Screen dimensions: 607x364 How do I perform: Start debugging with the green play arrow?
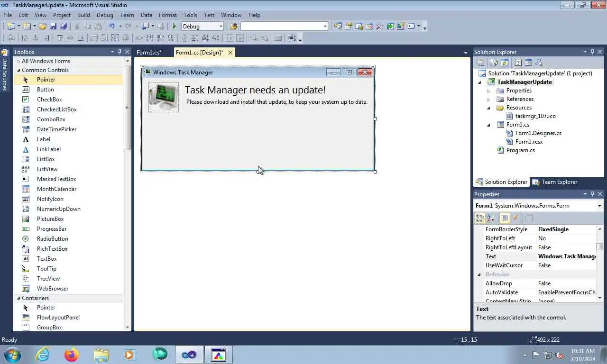pos(175,27)
